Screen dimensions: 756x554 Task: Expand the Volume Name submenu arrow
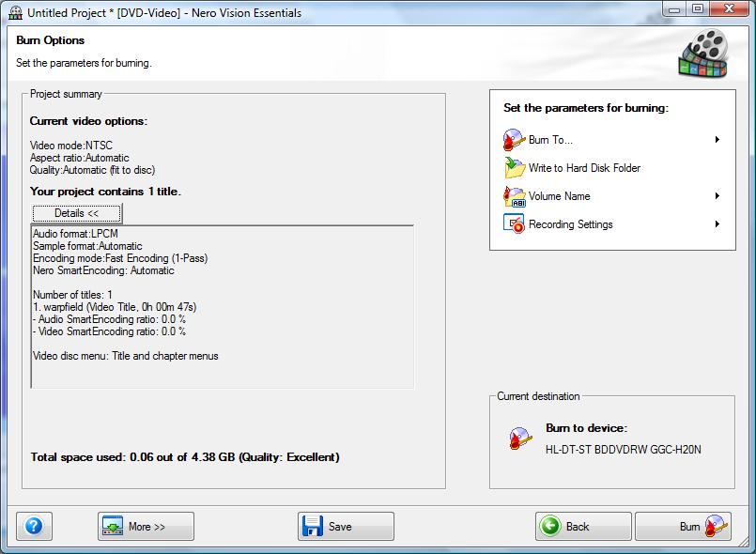coord(717,195)
